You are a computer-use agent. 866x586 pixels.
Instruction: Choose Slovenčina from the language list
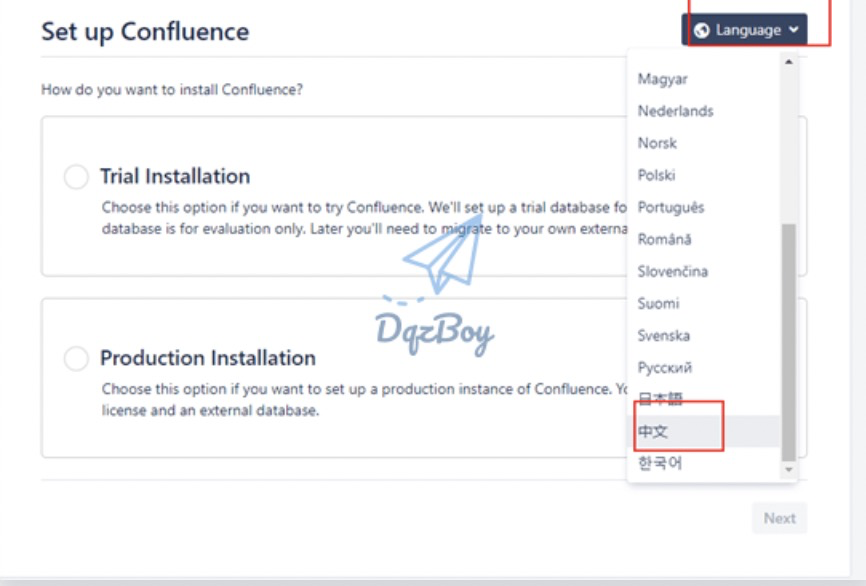click(x=704, y=271)
